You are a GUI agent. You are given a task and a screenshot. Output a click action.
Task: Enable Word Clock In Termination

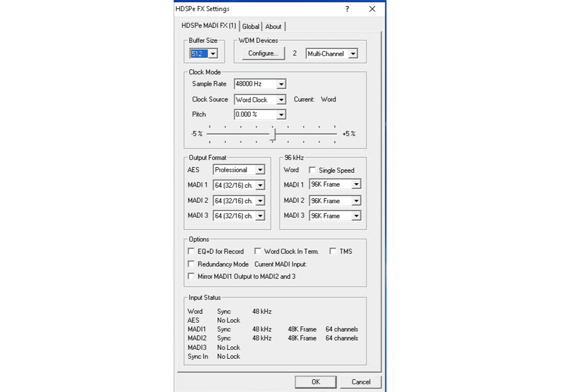point(258,251)
